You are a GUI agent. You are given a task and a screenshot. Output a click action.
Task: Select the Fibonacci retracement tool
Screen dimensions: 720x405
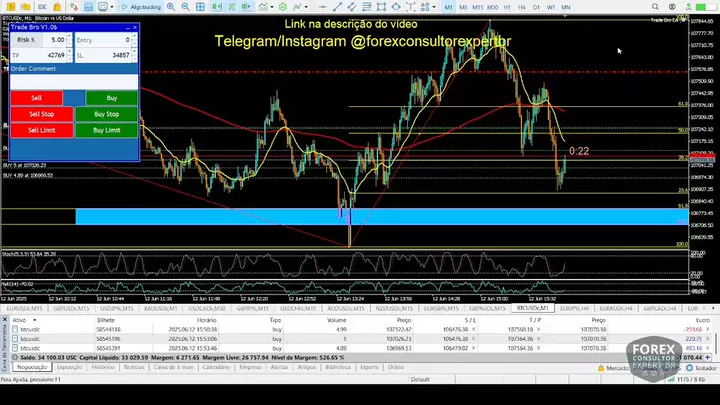click(366, 7)
